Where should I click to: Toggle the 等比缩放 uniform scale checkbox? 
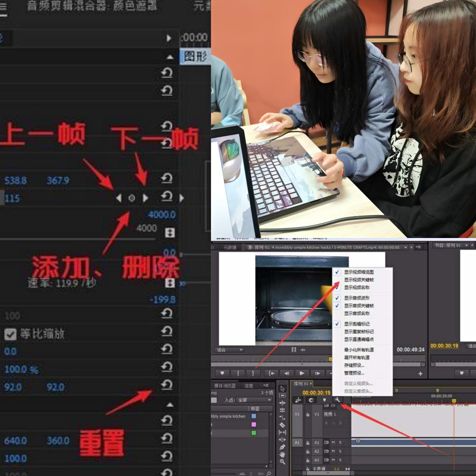coord(10,334)
